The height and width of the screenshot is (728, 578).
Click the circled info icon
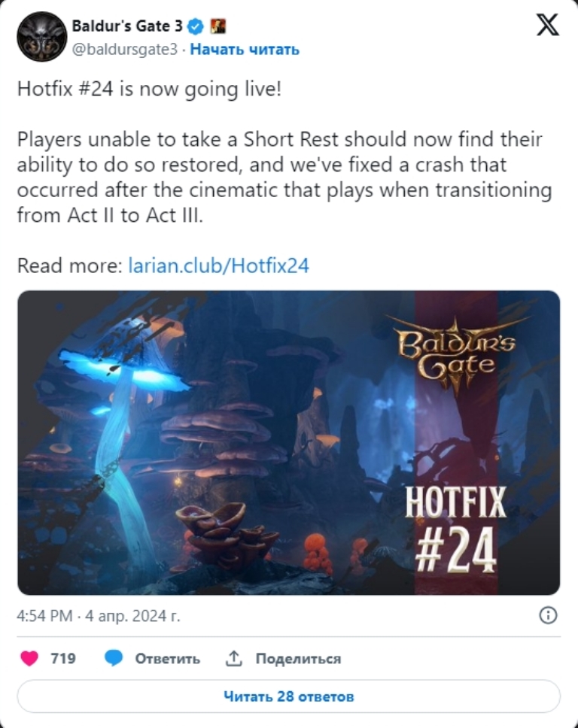click(x=548, y=615)
